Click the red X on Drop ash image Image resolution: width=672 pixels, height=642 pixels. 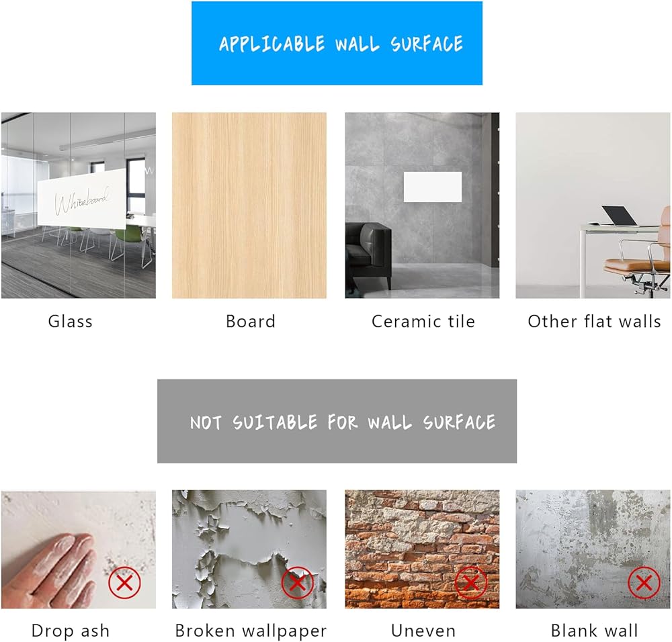coord(124,582)
